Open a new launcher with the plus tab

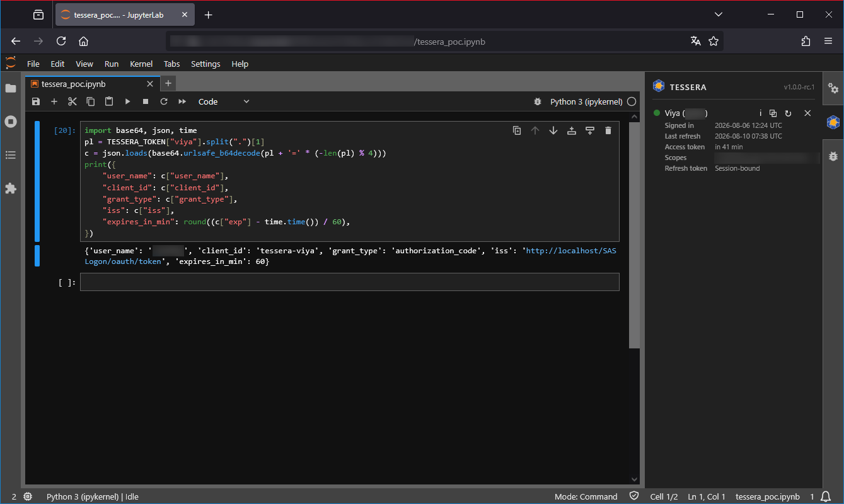(x=168, y=83)
